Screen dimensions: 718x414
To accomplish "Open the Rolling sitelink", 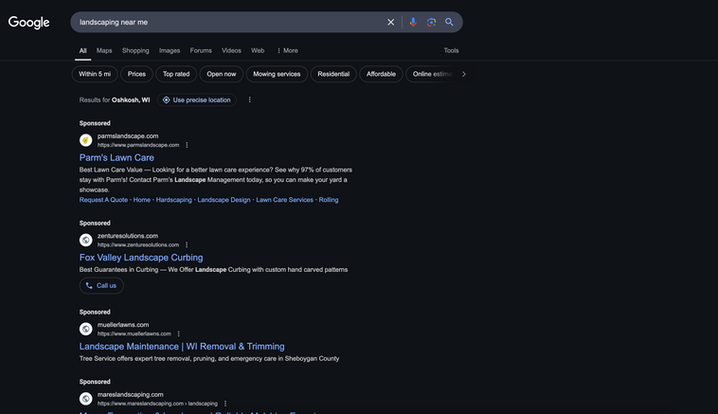I will pyautogui.click(x=328, y=200).
